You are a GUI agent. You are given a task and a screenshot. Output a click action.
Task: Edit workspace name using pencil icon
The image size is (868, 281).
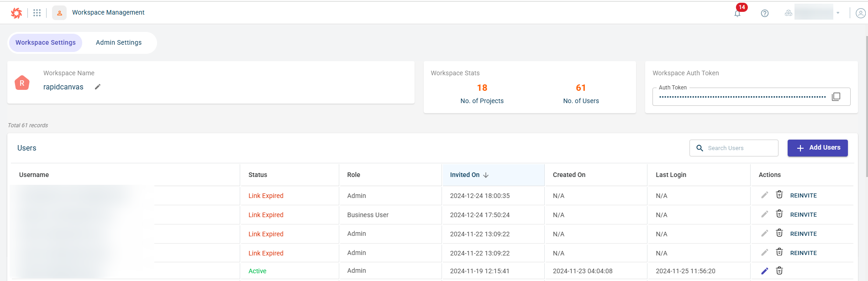click(97, 87)
